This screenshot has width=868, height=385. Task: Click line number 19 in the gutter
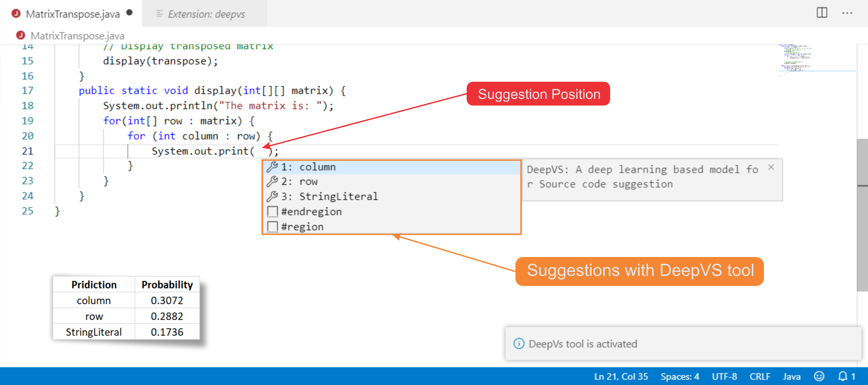pos(28,121)
